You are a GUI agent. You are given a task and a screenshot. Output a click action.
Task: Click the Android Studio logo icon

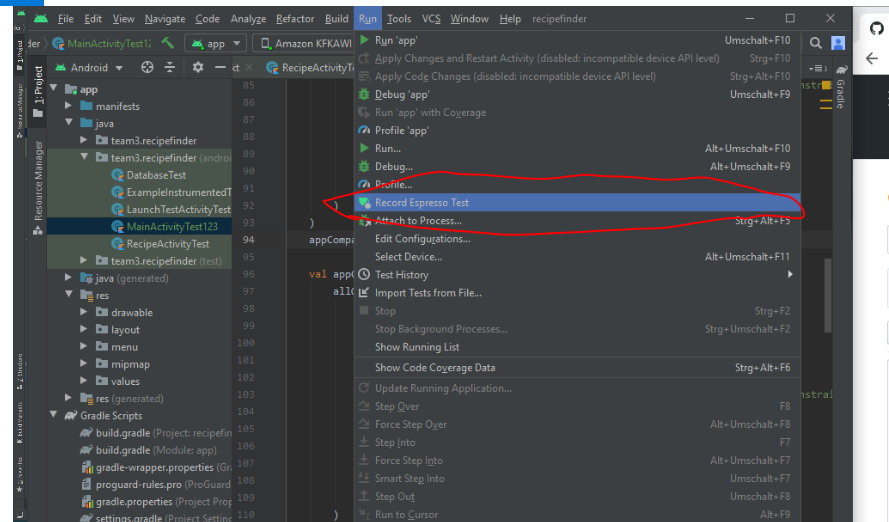tap(41, 19)
